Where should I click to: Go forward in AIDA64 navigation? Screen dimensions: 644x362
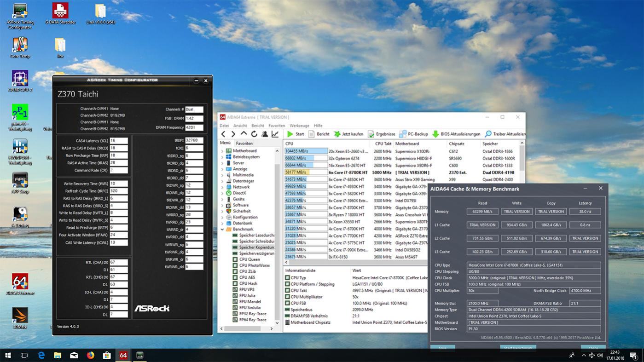tap(233, 134)
